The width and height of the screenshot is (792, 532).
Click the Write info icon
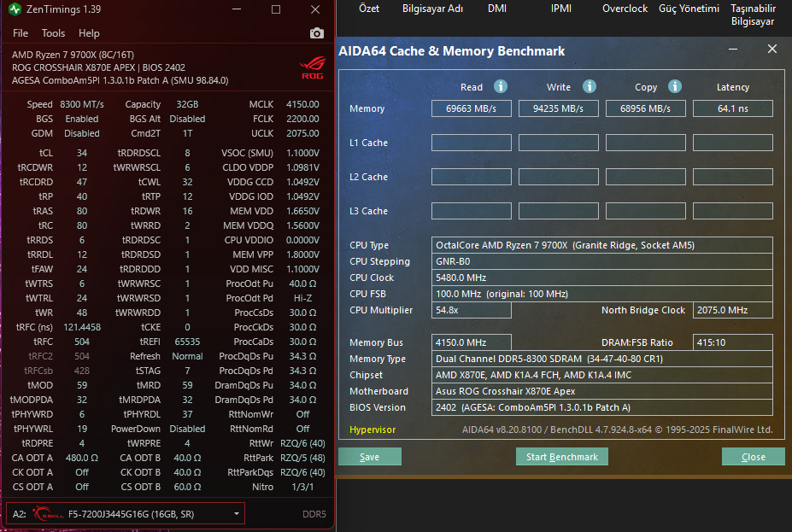point(590,86)
